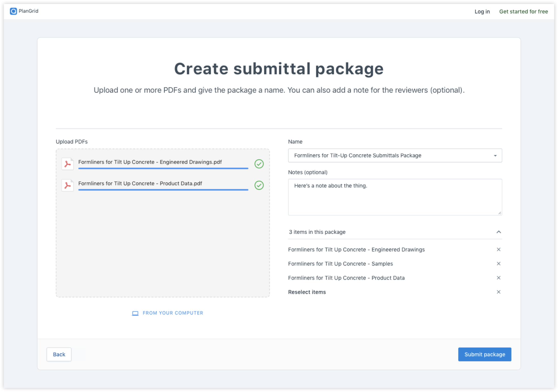Image resolution: width=558 pixels, height=392 pixels.
Task: Click the computer icon next to FROM YOUR COMPUTER
Action: coord(135,313)
